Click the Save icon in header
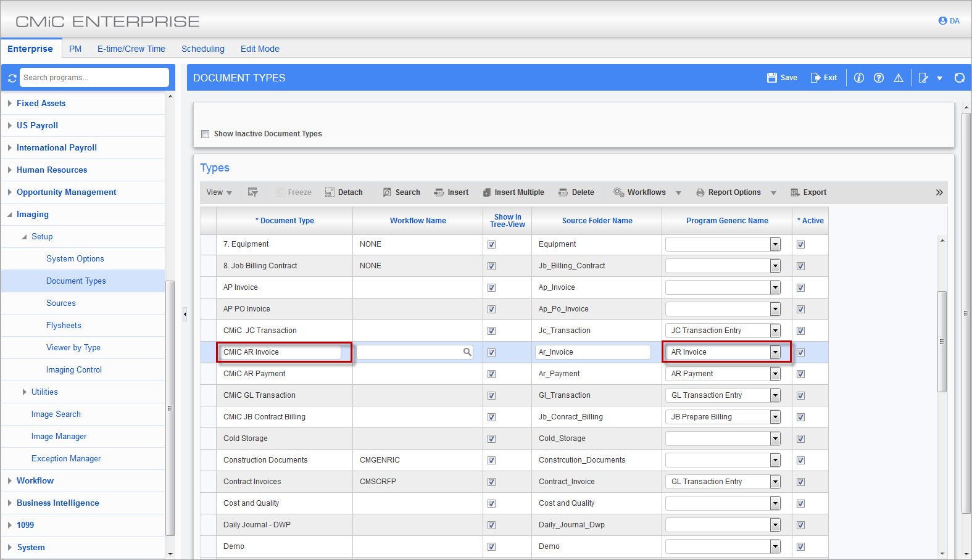The height and width of the screenshot is (560, 972). 782,78
